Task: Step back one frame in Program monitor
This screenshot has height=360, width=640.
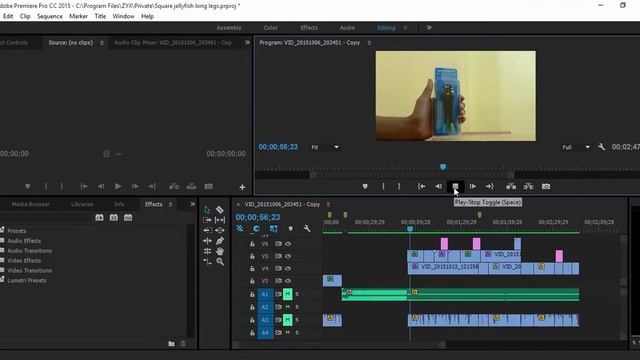Action: click(438, 187)
